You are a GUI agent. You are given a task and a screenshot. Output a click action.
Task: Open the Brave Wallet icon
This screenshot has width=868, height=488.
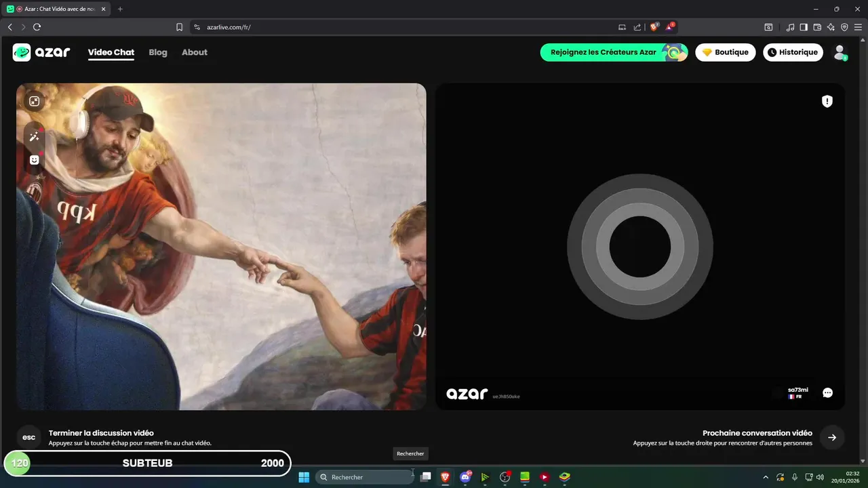pyautogui.click(x=817, y=27)
